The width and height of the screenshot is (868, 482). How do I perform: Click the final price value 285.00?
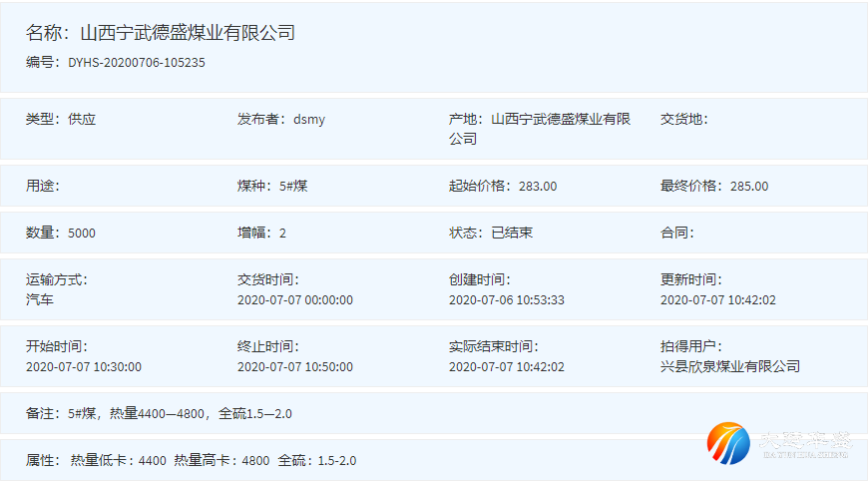[x=749, y=186]
